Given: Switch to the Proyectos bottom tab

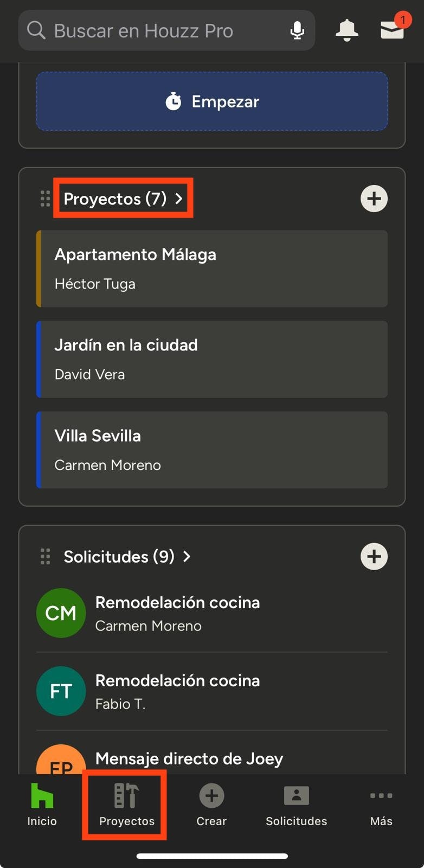Looking at the screenshot, I should [x=126, y=806].
